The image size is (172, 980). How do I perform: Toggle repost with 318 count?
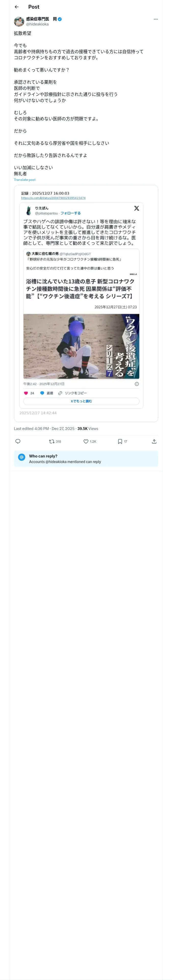(55, 441)
